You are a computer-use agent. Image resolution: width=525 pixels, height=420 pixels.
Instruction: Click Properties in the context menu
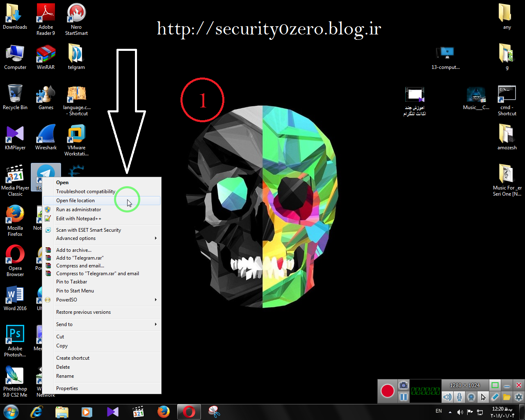pos(67,388)
